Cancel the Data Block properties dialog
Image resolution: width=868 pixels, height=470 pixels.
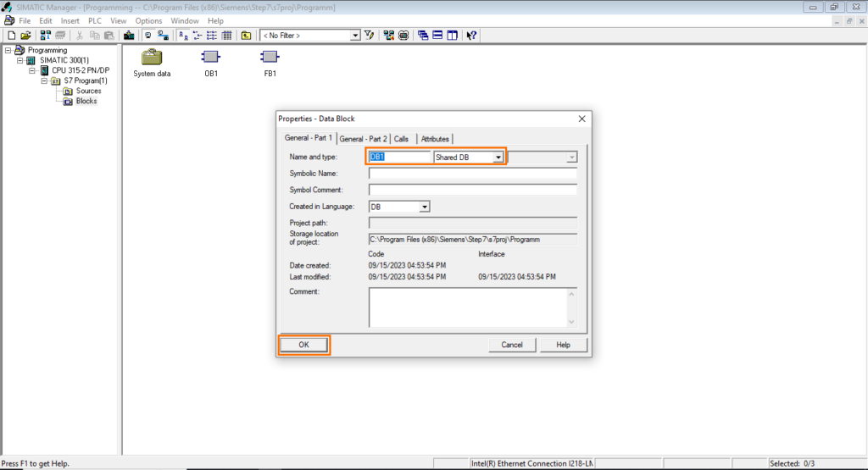512,345
